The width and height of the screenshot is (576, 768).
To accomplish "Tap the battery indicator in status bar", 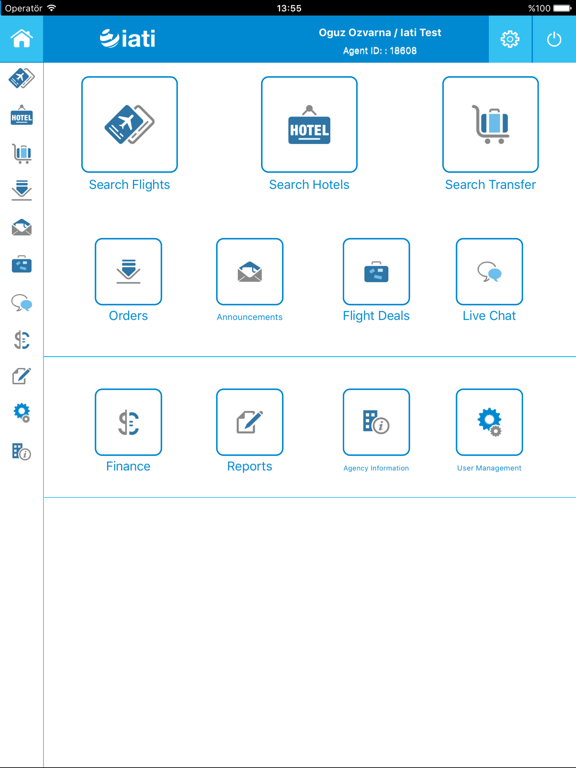I will click(x=563, y=8).
